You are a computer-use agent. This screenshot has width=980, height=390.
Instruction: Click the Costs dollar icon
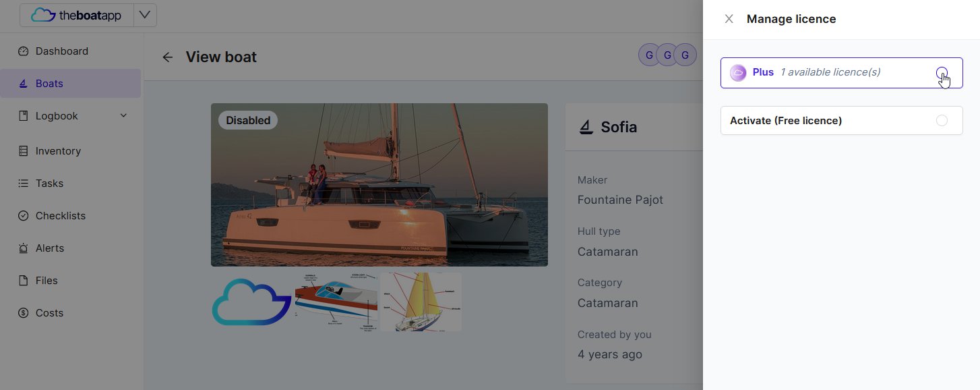pyautogui.click(x=24, y=313)
